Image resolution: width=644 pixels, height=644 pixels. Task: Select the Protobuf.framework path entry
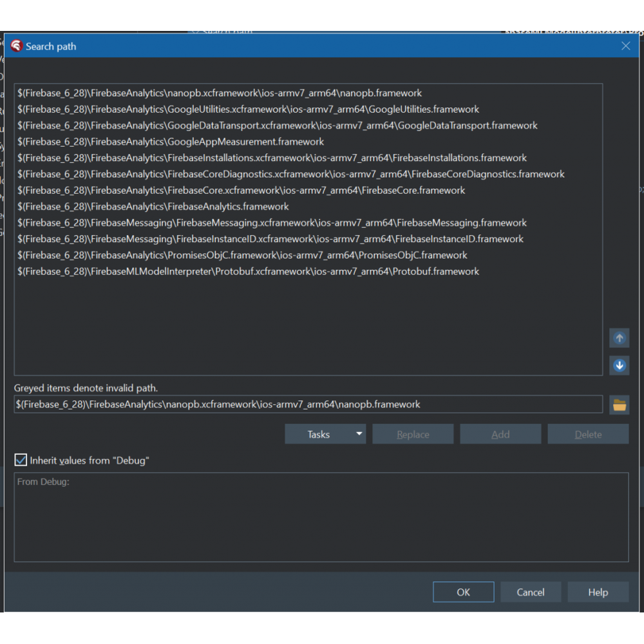tap(248, 271)
